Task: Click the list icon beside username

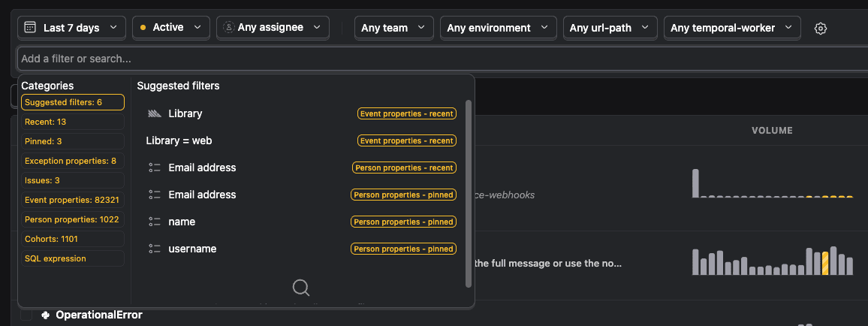Action: pos(155,249)
